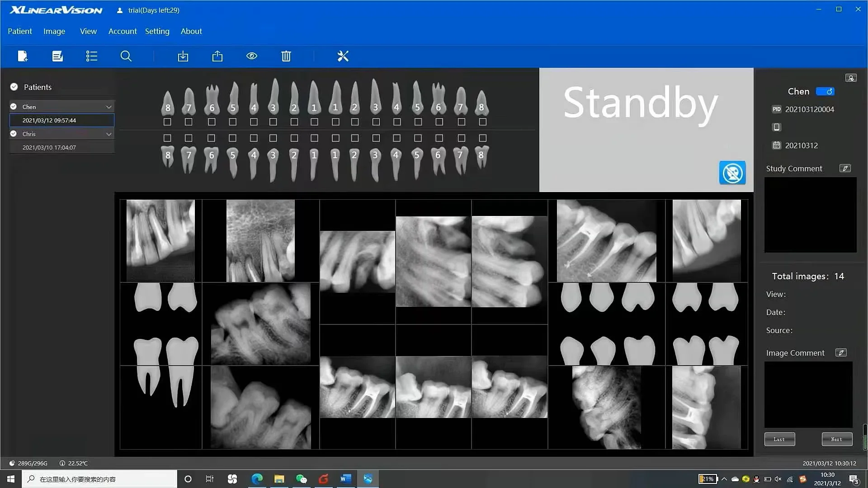Open the wrench tools icon
Viewport: 868px width, 488px height.
(x=343, y=56)
